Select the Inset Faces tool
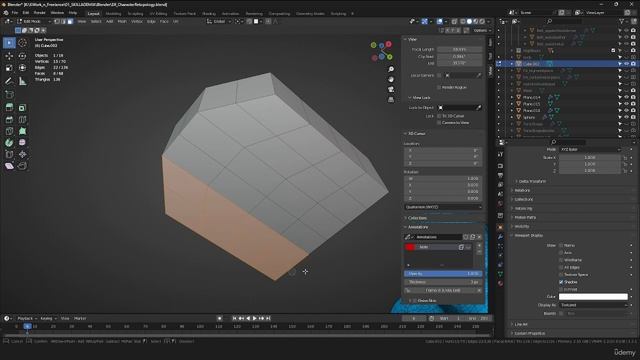The height and width of the screenshot is (360, 640). tap(22, 108)
